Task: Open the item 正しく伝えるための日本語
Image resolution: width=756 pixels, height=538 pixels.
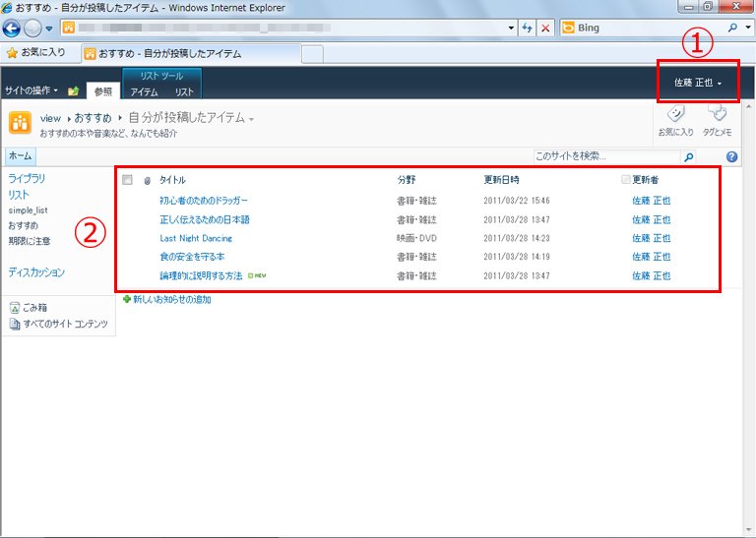Action: point(205,219)
